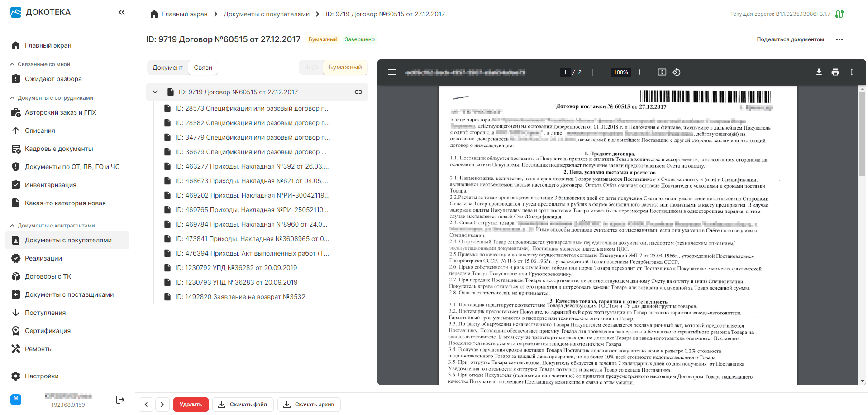Click the PDF viewer hamburger menu icon

pyautogui.click(x=392, y=72)
